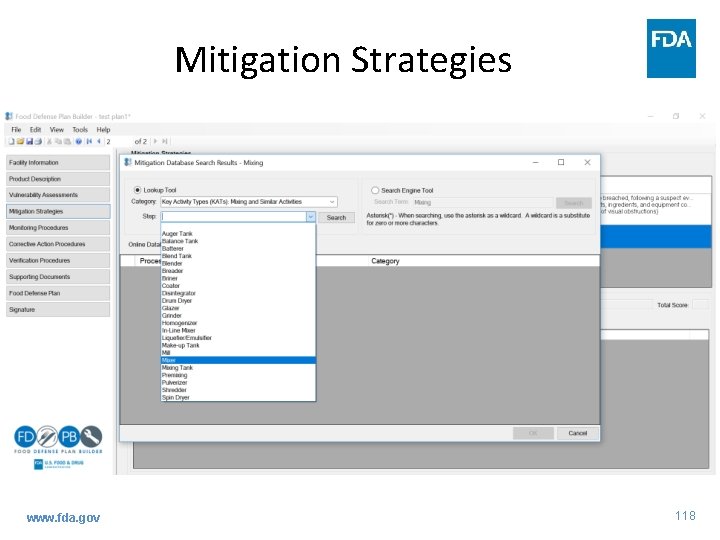Open Food Defense Plan section
This screenshot has width=720, height=540.
coord(58,293)
